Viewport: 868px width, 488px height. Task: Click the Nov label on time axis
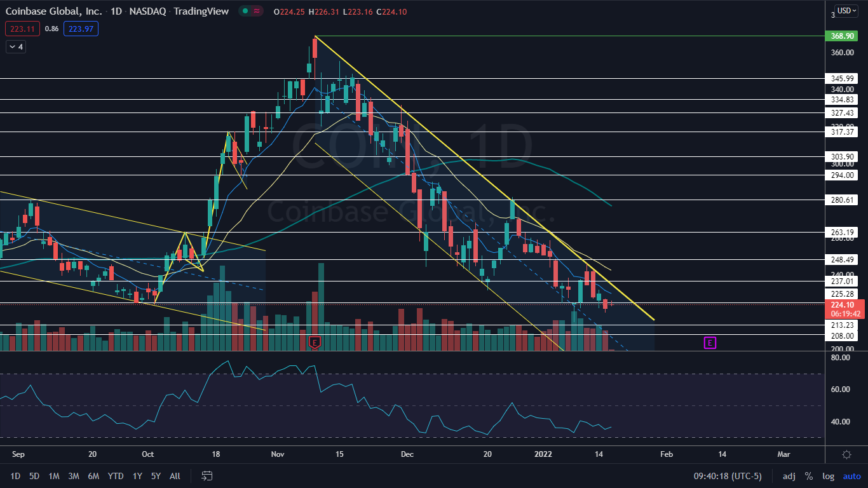pos(278,454)
